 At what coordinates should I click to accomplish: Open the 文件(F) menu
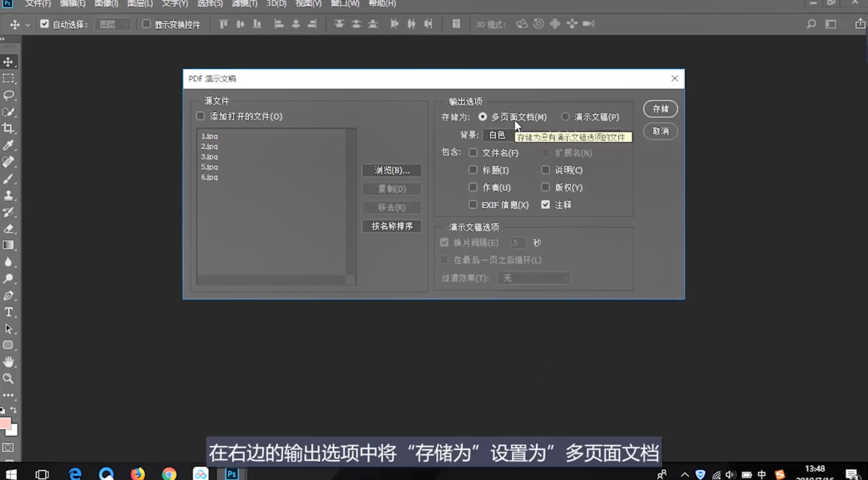tap(38, 4)
